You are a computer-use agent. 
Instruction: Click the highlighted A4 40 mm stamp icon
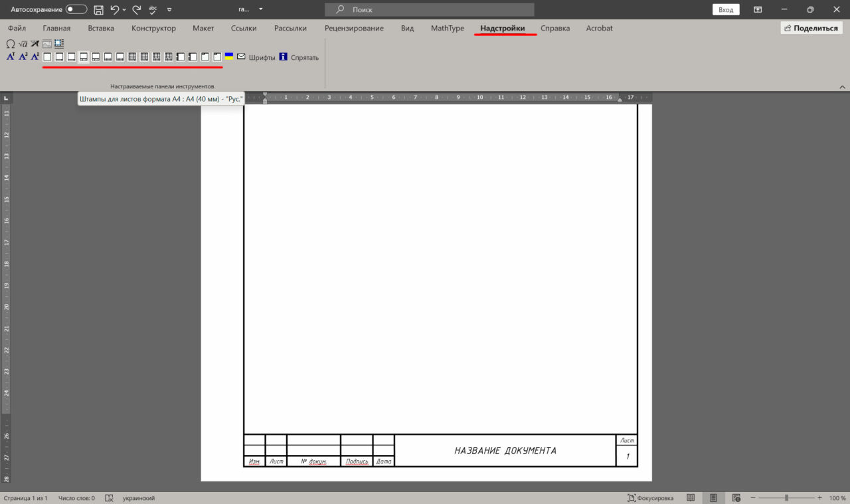[x=84, y=57]
